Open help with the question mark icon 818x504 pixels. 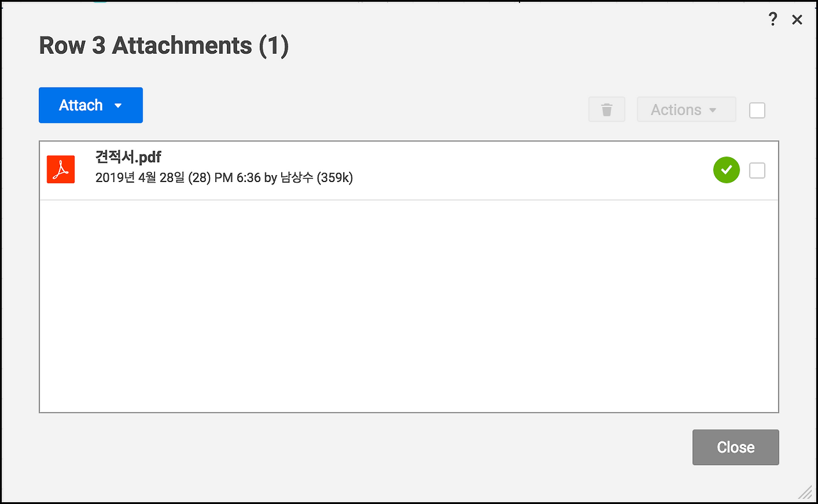(x=773, y=19)
